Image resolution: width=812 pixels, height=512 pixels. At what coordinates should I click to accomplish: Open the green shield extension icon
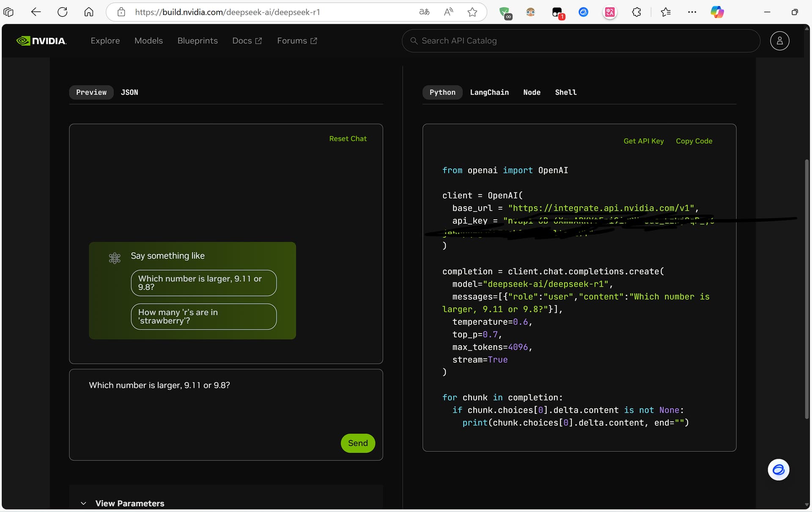(x=505, y=13)
